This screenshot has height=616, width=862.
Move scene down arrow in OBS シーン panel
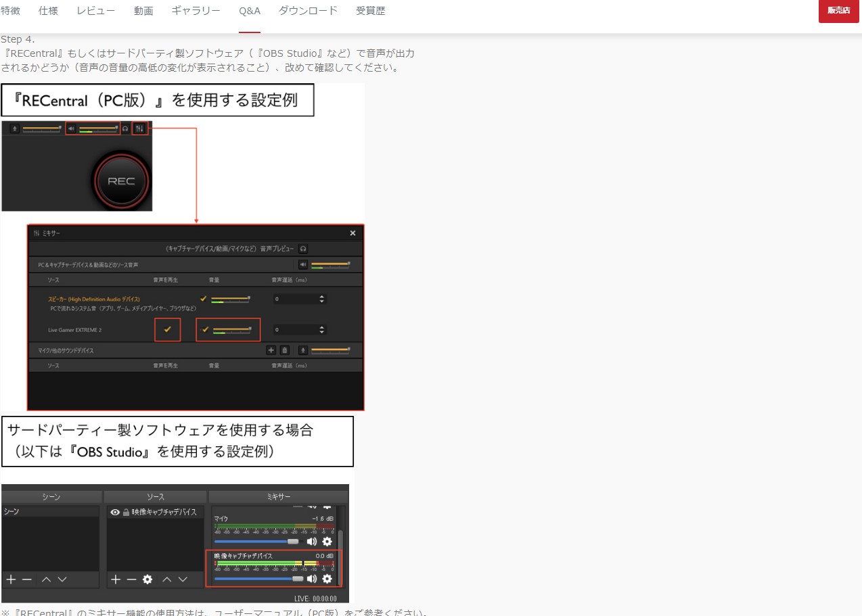click(62, 579)
